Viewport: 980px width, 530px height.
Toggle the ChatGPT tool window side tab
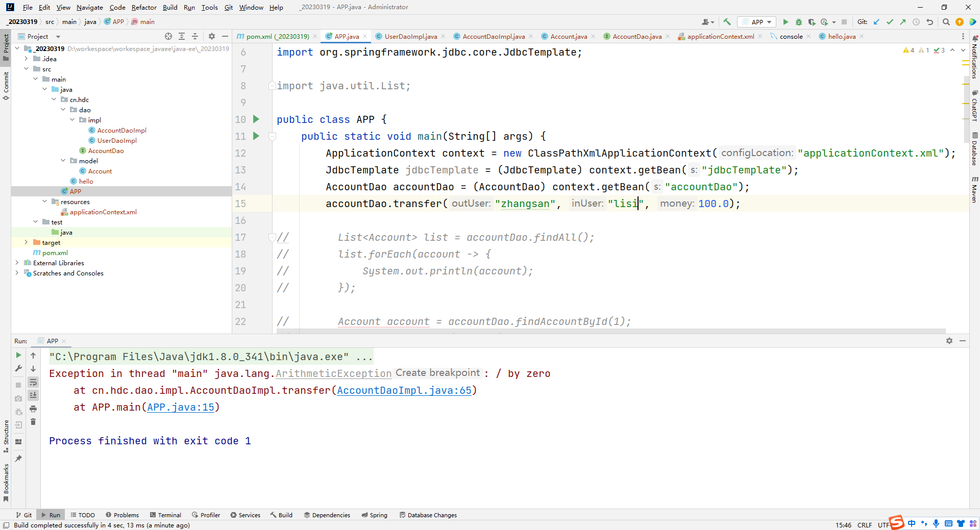tap(974, 106)
